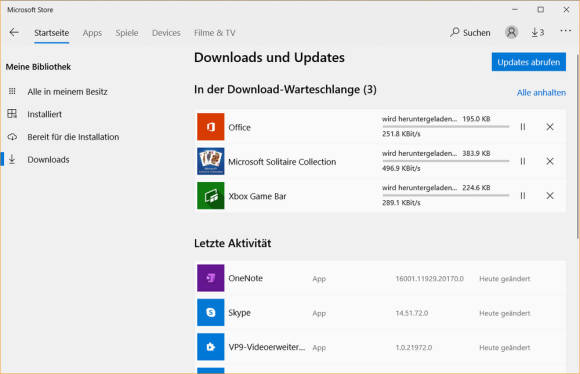This screenshot has height=374, width=580.
Task: Click the download arrow icon beside Downloads
Action: click(x=12, y=159)
